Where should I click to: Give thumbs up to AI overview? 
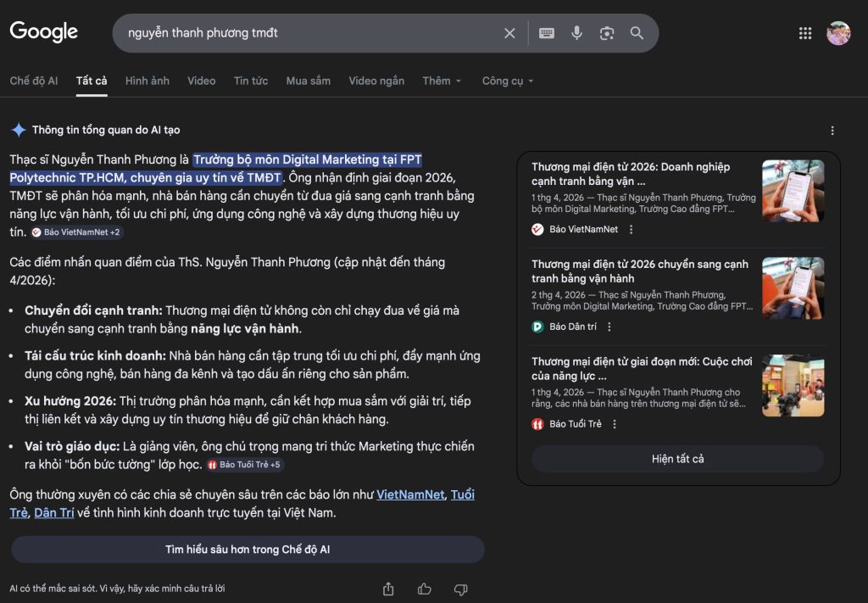(425, 589)
